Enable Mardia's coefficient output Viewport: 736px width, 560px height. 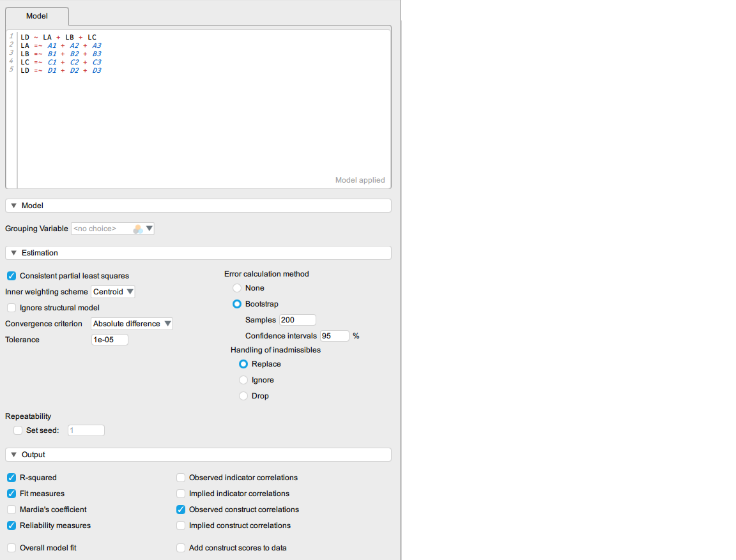(x=11, y=510)
